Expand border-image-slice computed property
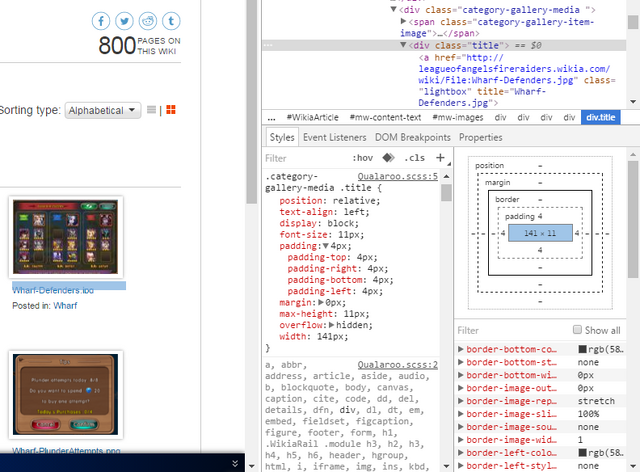This screenshot has height=472, width=640. [460, 414]
